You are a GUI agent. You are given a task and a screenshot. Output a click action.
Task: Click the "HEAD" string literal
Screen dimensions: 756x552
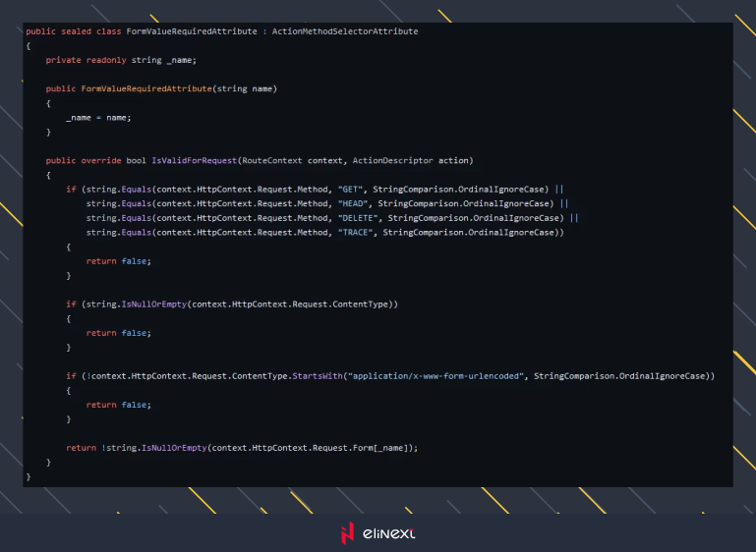[353, 203]
